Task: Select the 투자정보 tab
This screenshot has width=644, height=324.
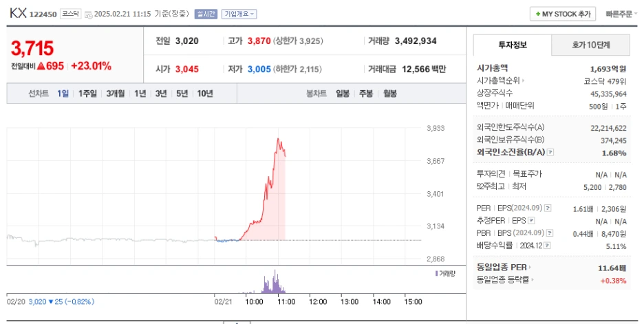Action: click(x=512, y=45)
